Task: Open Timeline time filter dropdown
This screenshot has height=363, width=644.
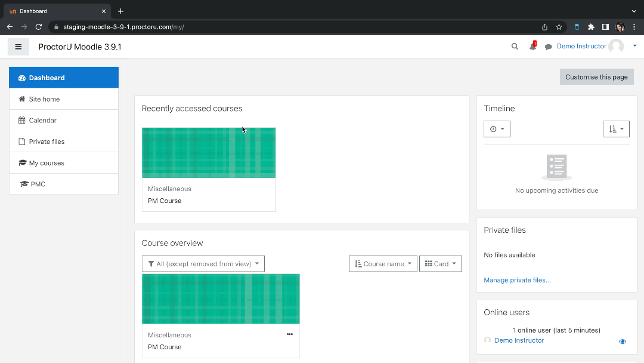Action: pos(497,129)
